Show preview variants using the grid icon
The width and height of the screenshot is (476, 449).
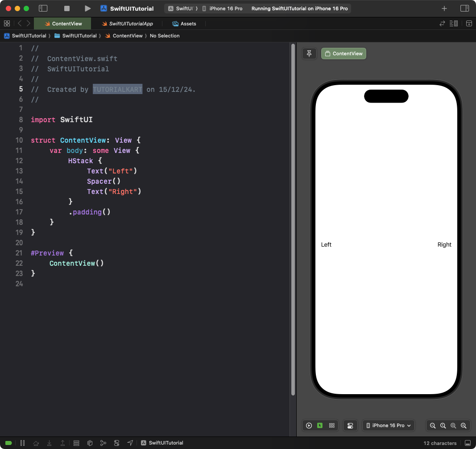click(x=331, y=425)
